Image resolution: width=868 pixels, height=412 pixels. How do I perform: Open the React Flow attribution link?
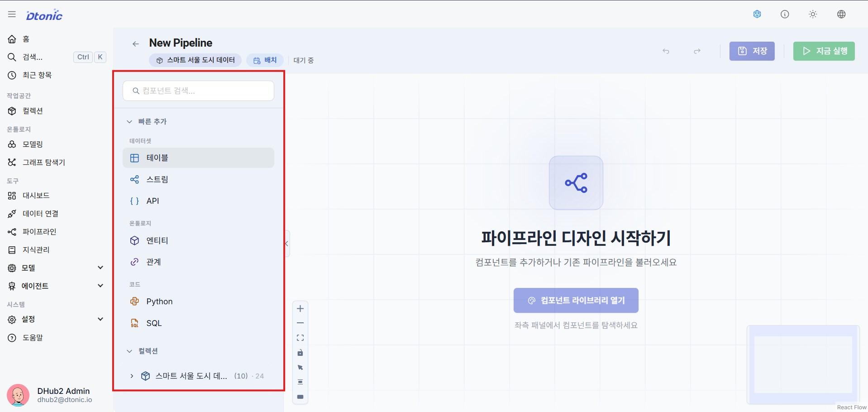[851, 407]
